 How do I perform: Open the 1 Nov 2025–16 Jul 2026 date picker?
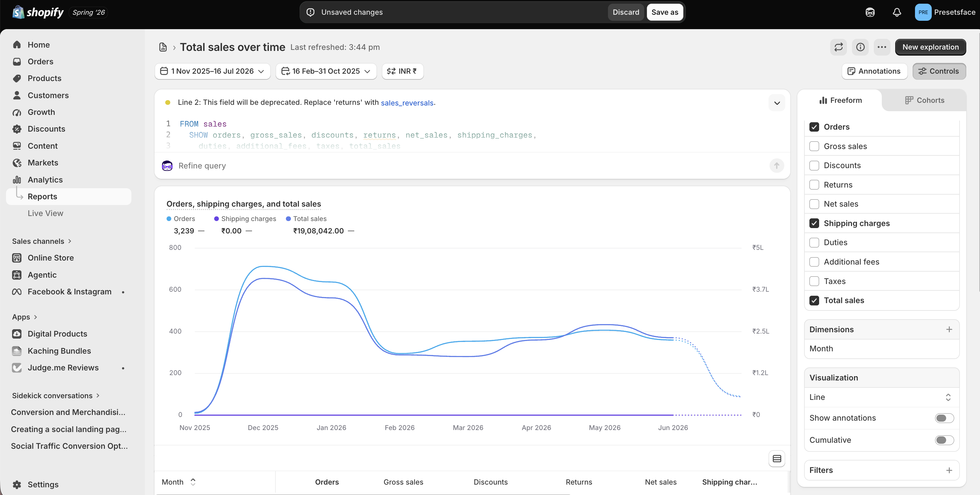[x=212, y=71]
